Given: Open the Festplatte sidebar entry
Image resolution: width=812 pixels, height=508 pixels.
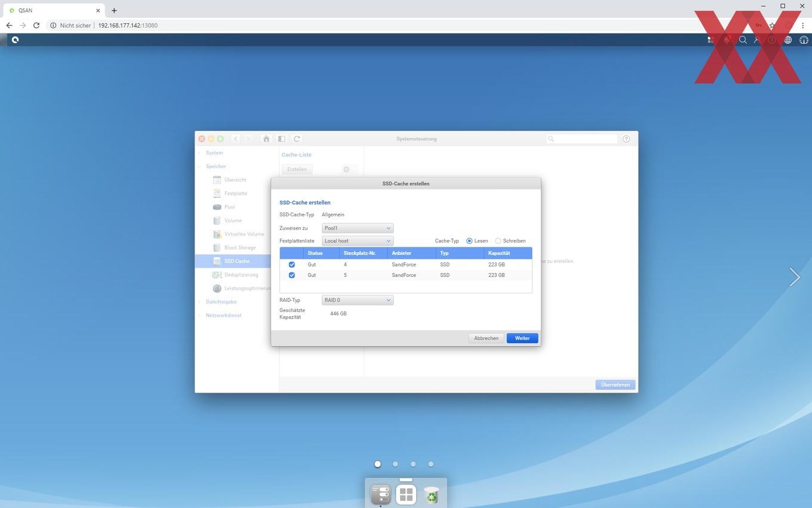Looking at the screenshot, I should pos(236,194).
